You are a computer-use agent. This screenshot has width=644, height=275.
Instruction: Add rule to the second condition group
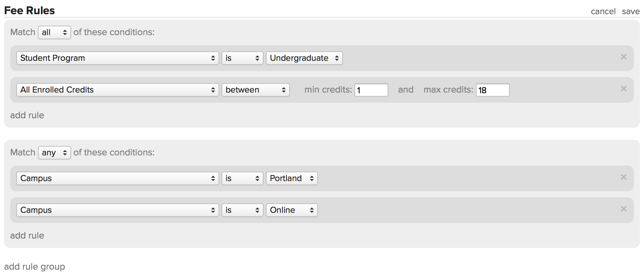(x=27, y=235)
